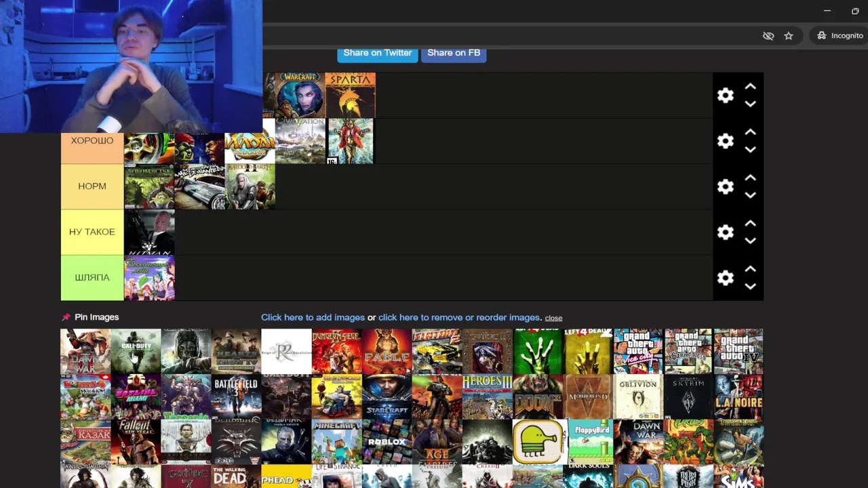Open settings gear for the Warcraft tier row

[726, 96]
